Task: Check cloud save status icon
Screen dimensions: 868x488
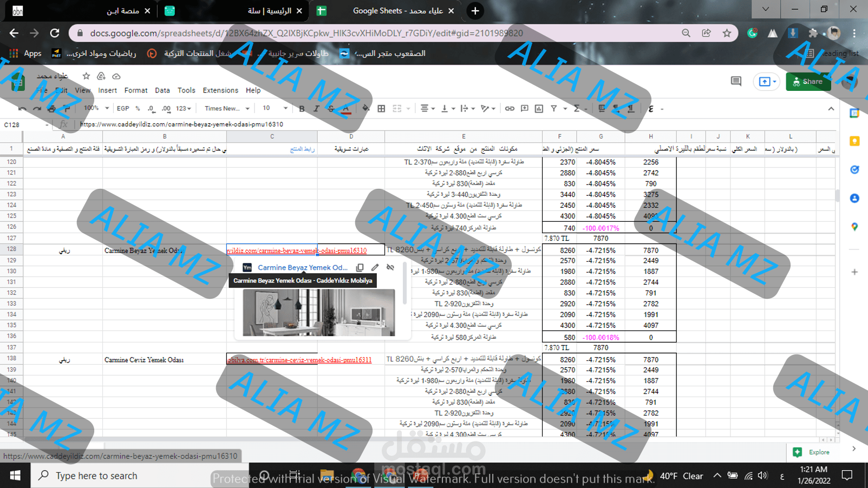Action: [116, 76]
